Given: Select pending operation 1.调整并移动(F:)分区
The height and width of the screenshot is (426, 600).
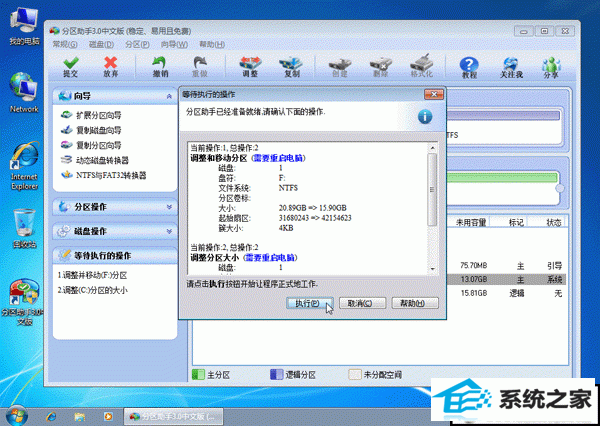Looking at the screenshot, I should click(x=92, y=275).
